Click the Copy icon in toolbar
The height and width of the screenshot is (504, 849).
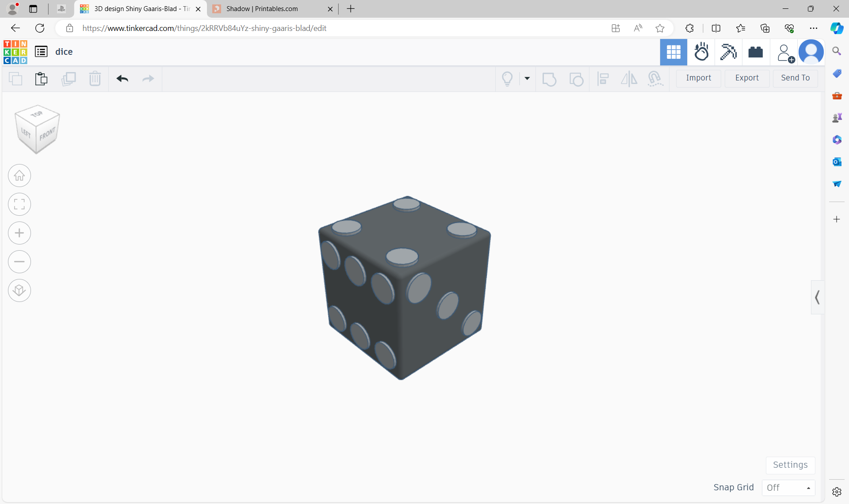click(15, 79)
